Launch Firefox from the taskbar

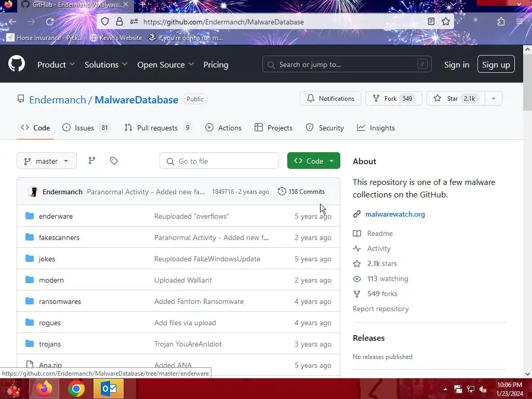44,389
